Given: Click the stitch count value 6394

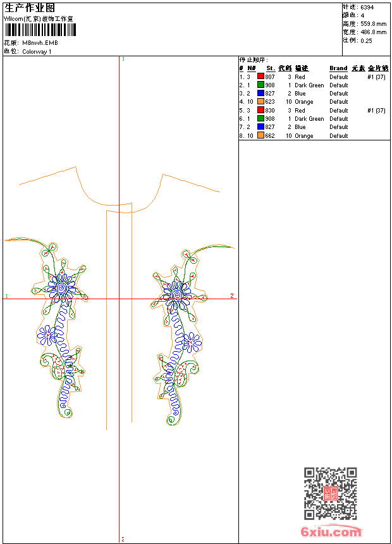Looking at the screenshot, I should (367, 8).
